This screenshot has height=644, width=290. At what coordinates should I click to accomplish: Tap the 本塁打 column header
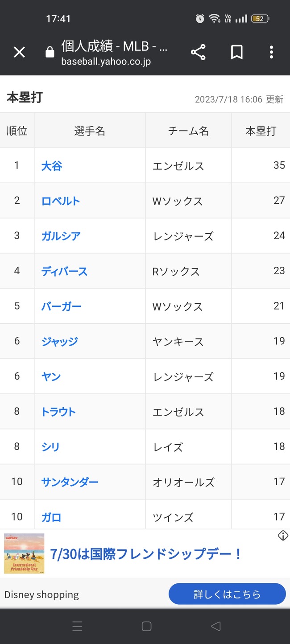tap(261, 131)
